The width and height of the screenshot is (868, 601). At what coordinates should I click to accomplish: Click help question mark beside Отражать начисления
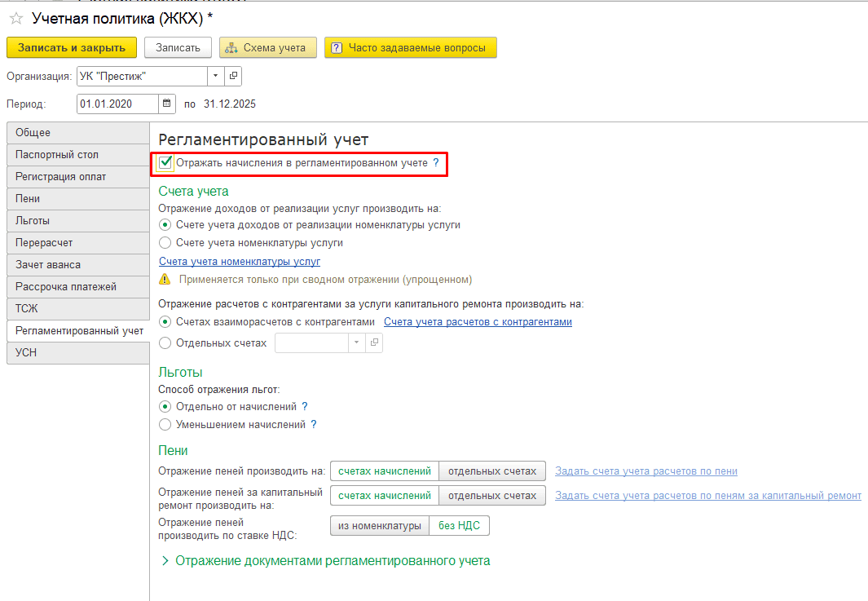click(436, 163)
